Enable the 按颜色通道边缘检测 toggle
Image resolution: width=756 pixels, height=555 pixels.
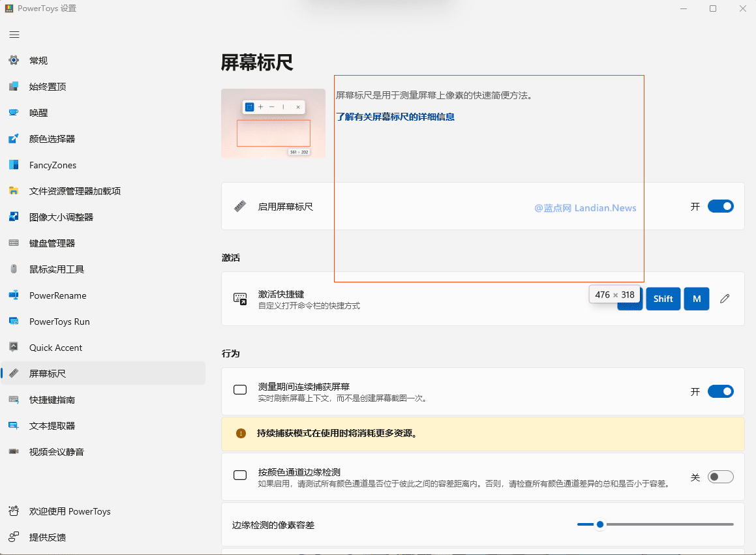[720, 477]
